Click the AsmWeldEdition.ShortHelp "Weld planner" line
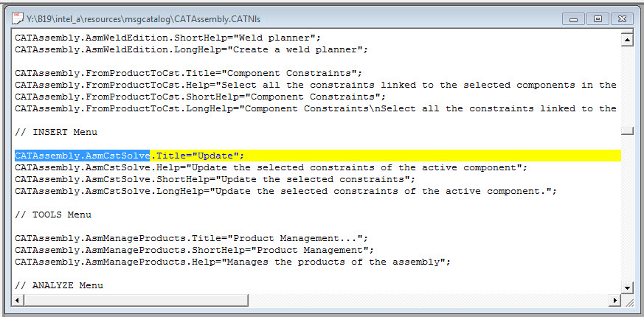Image resolution: width=644 pixels, height=317 pixels. tap(167, 38)
